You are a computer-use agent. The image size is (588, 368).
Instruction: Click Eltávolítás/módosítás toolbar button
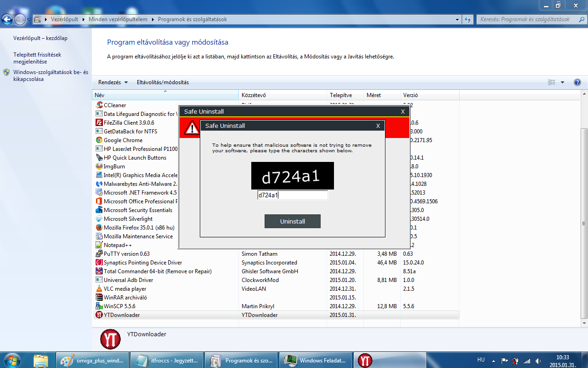163,82
